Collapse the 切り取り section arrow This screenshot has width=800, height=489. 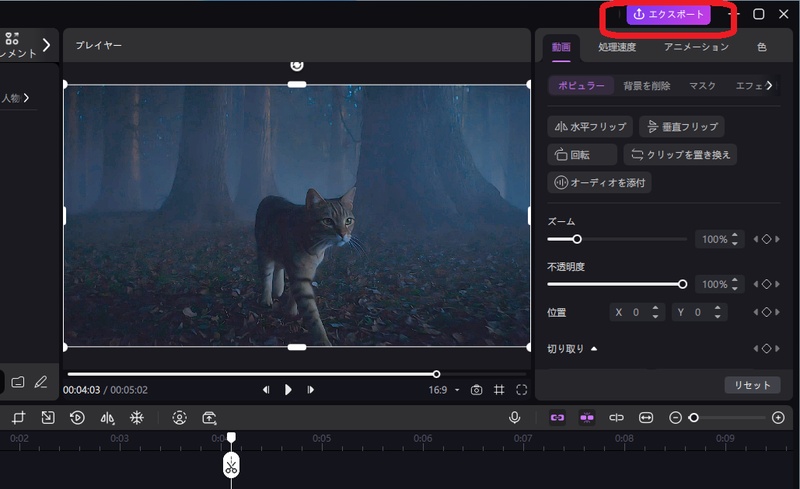point(593,349)
